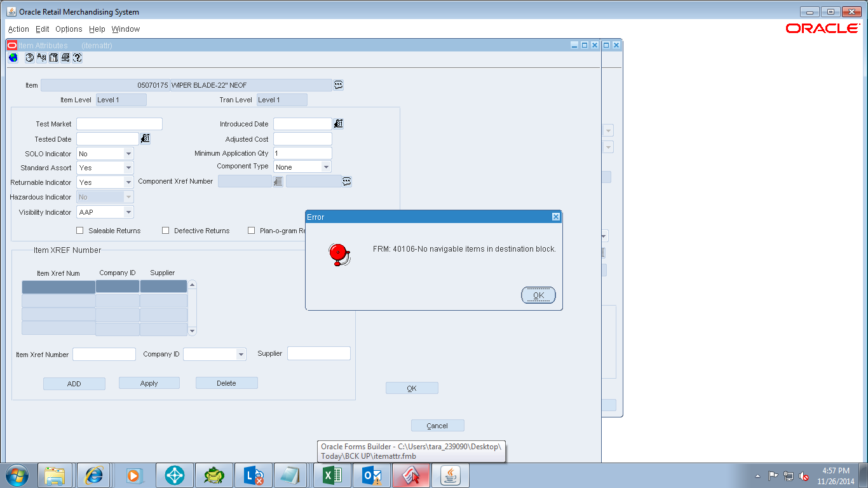Open the calendar icon beside Introduced Date
The image size is (868, 488).
(339, 123)
